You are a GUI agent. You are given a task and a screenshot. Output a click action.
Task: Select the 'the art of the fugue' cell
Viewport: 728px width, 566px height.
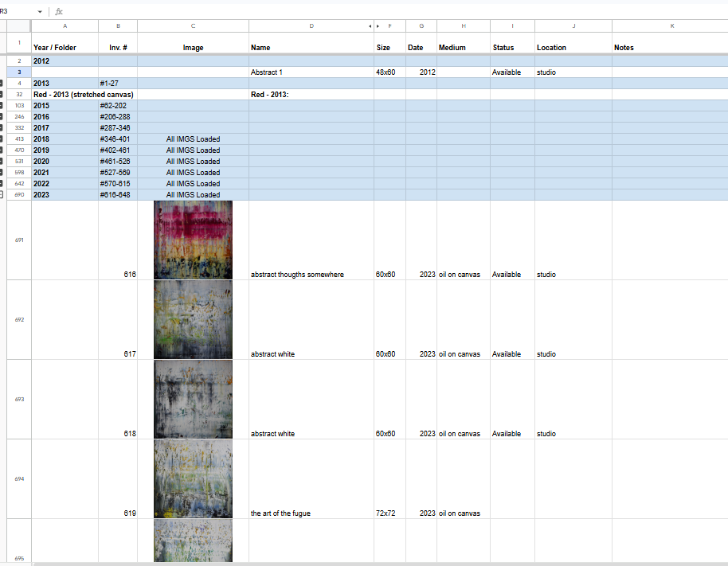pos(311,478)
